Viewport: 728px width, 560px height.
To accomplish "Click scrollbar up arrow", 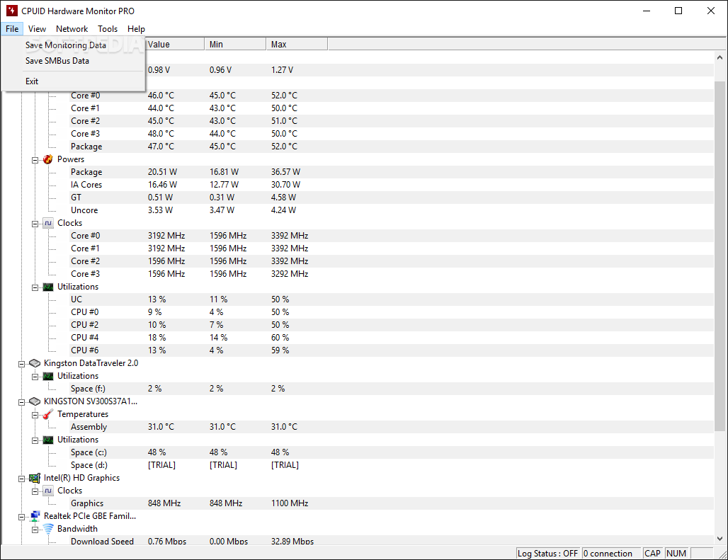I will point(720,57).
